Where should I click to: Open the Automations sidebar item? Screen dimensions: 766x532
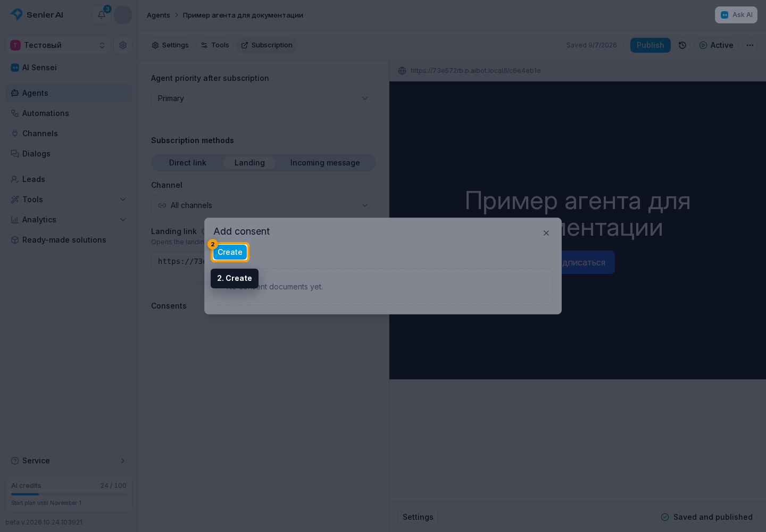[69, 113]
